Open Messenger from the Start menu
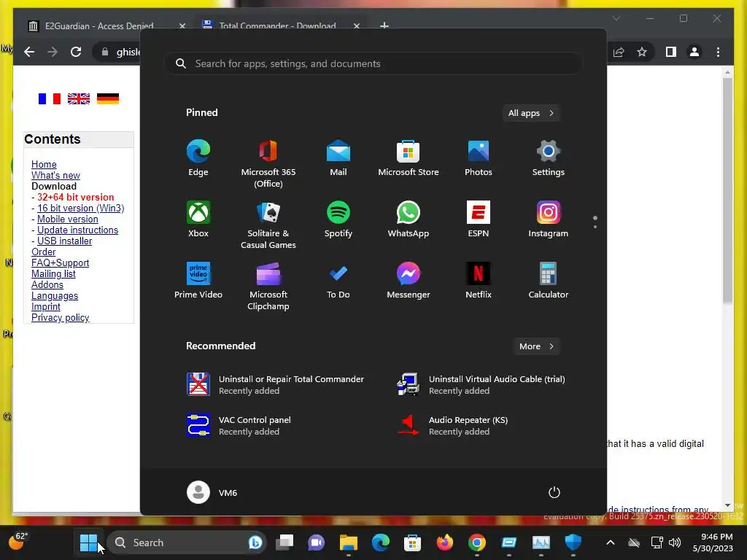This screenshot has width=747, height=560. click(409, 281)
